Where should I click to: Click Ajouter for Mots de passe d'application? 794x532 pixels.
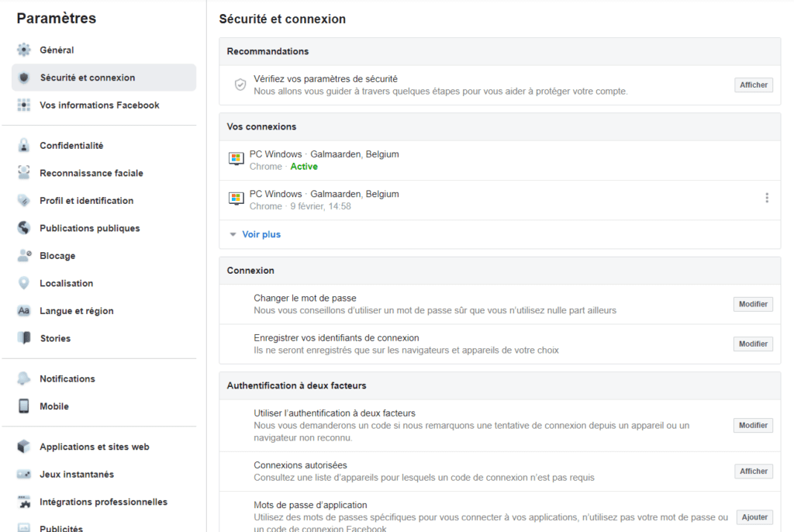[754, 516]
